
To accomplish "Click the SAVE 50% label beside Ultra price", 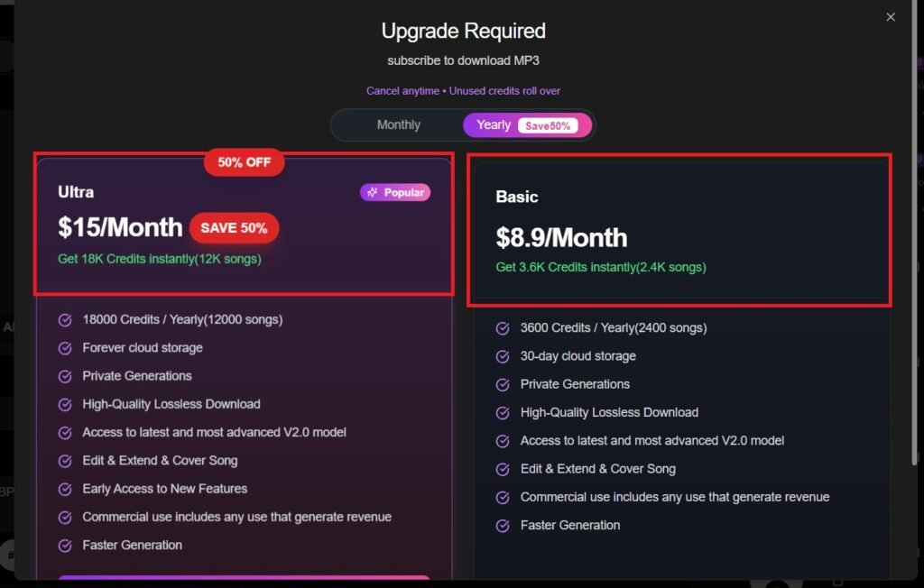I will coord(234,228).
